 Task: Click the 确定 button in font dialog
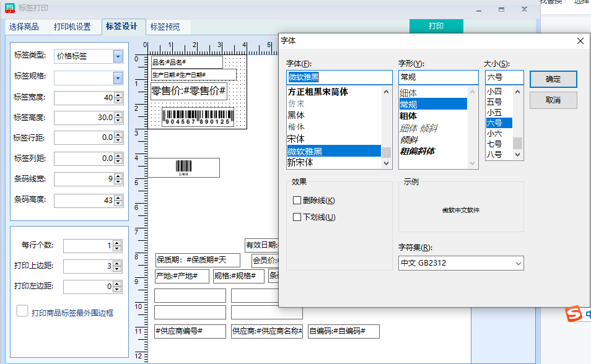click(553, 79)
